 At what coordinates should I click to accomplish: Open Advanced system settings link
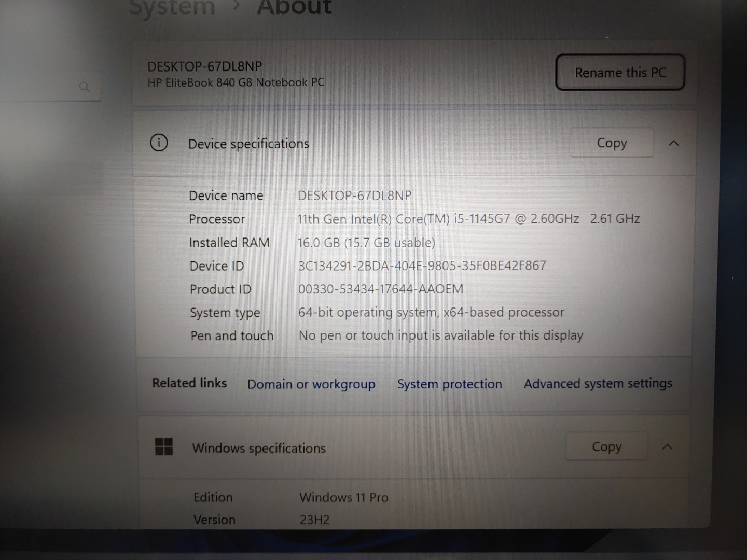click(598, 383)
